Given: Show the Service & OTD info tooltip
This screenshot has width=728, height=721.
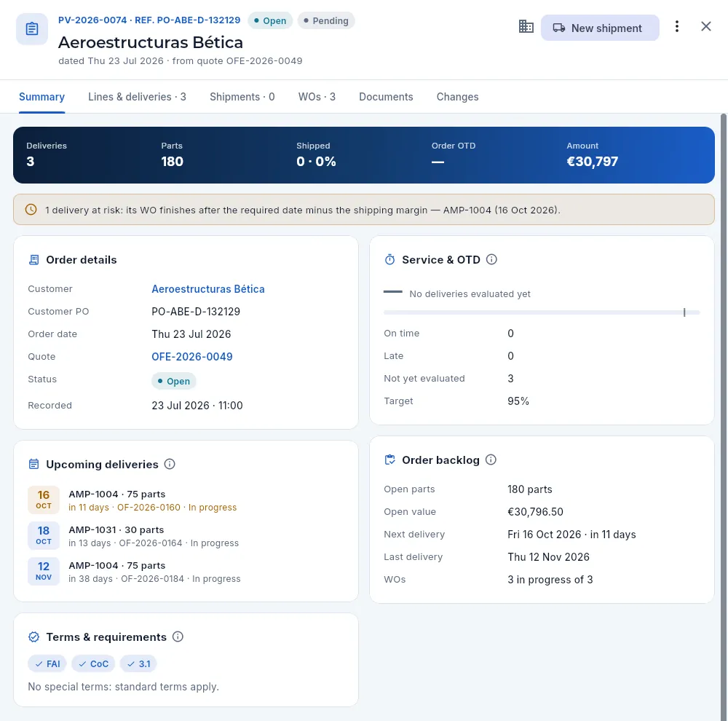Looking at the screenshot, I should coord(491,259).
